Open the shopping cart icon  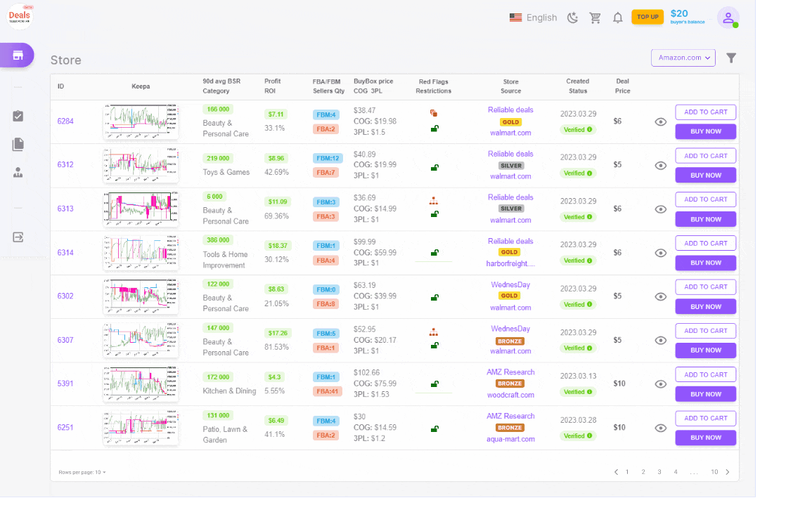click(595, 18)
